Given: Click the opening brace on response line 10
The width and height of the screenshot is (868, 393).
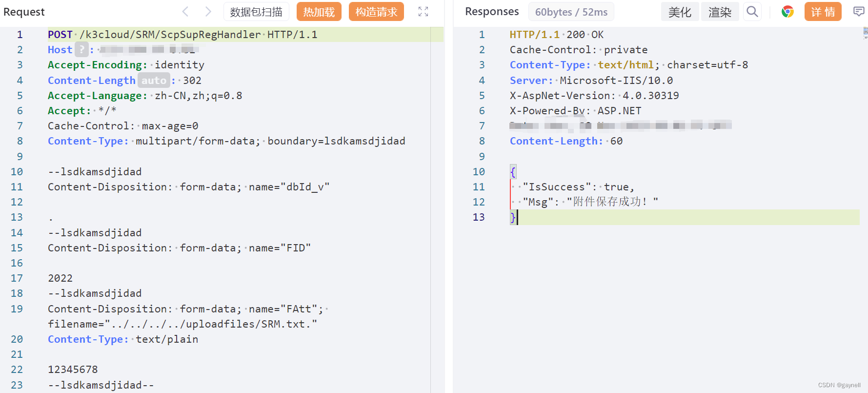Looking at the screenshot, I should click(513, 172).
